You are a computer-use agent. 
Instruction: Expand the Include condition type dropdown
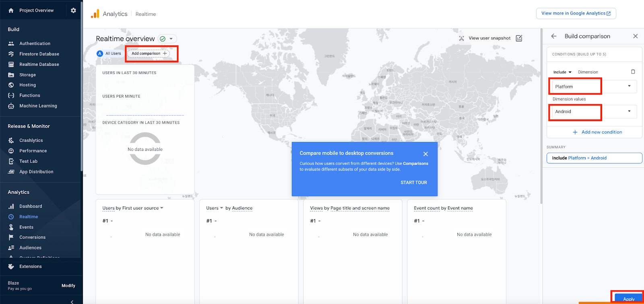click(562, 72)
